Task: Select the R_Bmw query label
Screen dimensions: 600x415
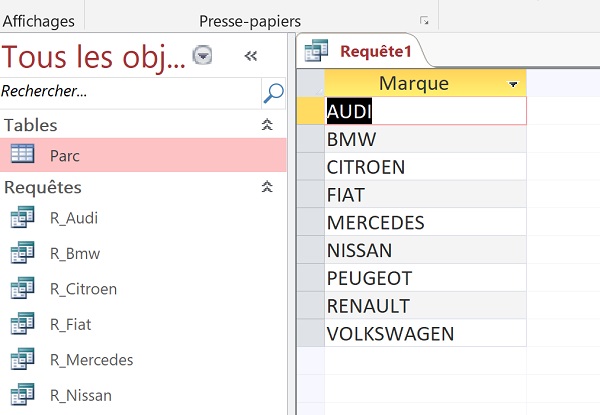Action: pyautogui.click(x=75, y=254)
